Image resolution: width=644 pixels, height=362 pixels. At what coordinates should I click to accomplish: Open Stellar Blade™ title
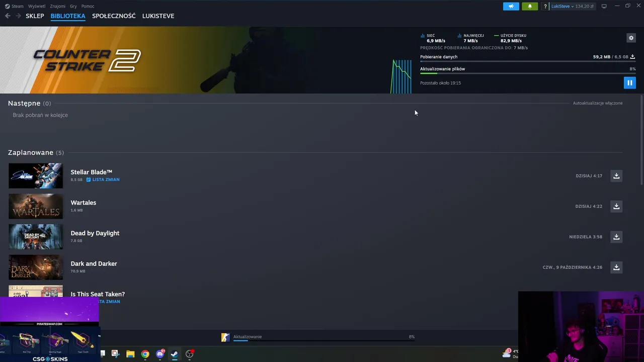(92, 172)
